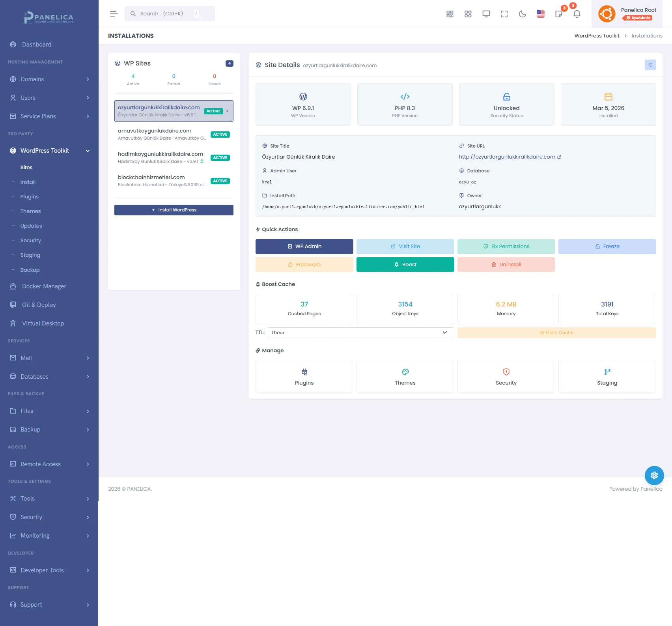
Task: Focus the Search input field
Action: click(x=166, y=14)
